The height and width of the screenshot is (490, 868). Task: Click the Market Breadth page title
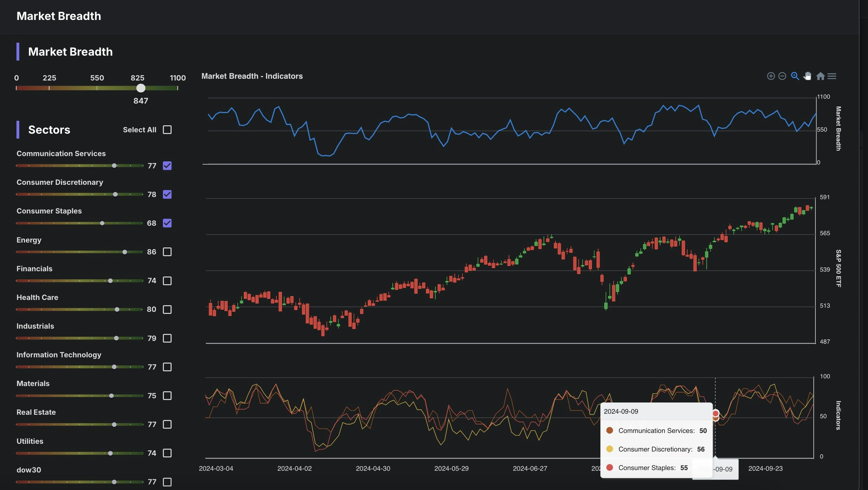coord(58,16)
